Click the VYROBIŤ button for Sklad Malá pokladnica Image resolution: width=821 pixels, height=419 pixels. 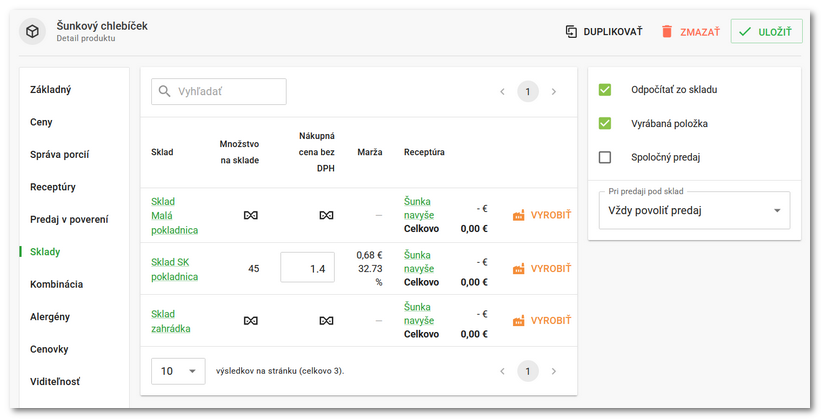(542, 215)
